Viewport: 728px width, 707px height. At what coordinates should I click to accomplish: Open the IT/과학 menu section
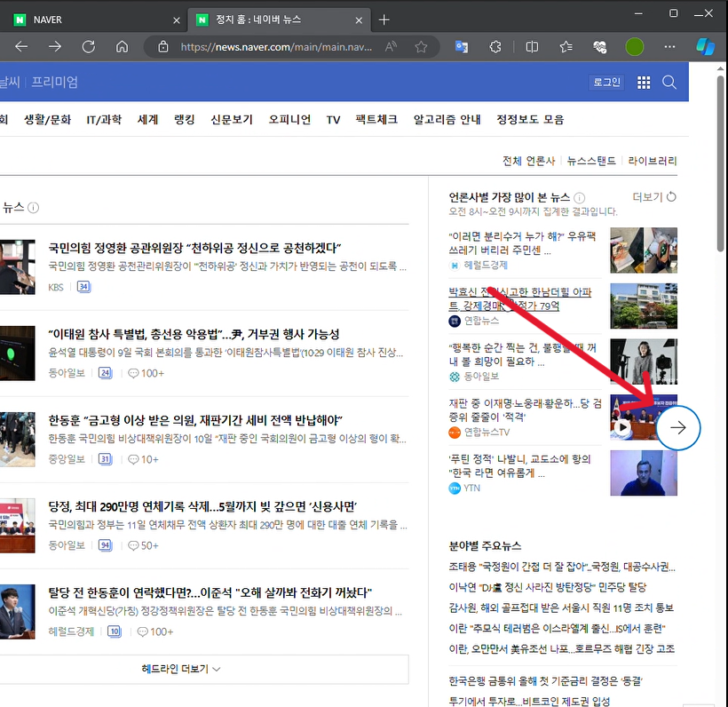[104, 120]
